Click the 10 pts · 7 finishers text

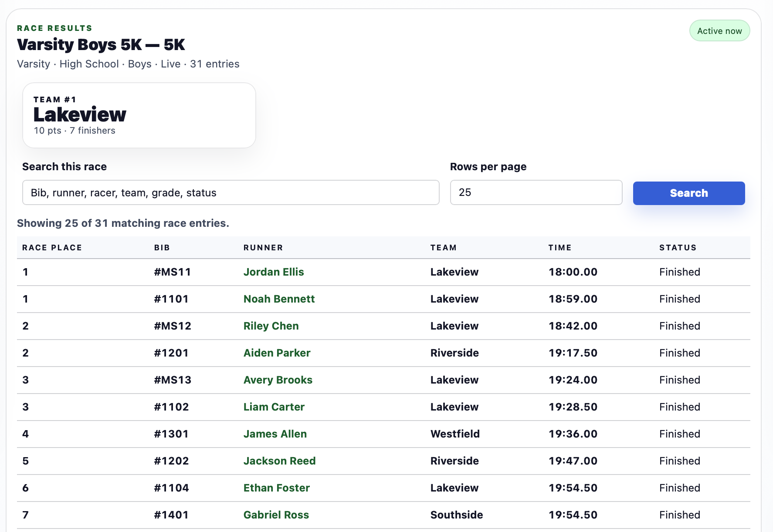pyautogui.click(x=75, y=131)
